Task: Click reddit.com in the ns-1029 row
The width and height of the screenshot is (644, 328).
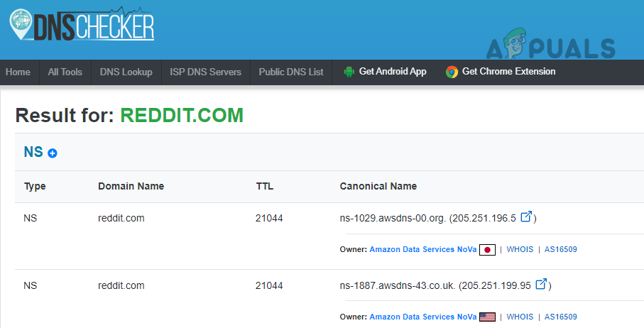Action: click(121, 218)
